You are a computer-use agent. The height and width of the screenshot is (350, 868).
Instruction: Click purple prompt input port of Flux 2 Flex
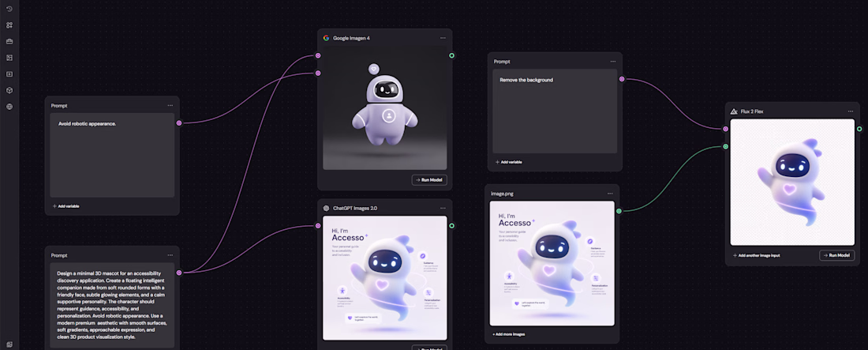(x=725, y=129)
